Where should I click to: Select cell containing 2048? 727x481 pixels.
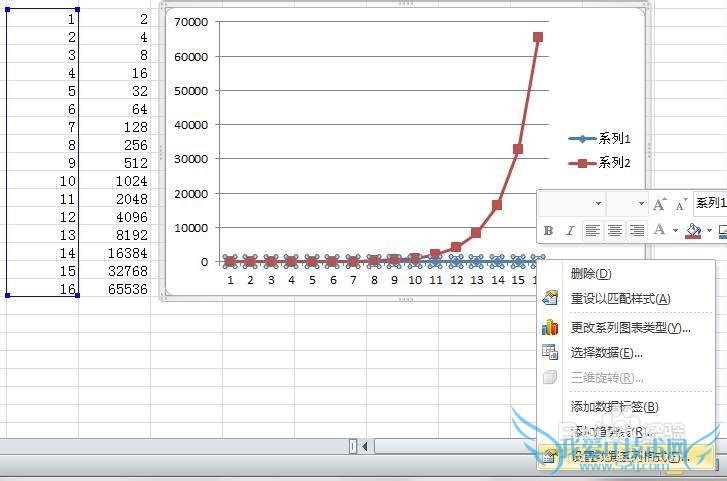pyautogui.click(x=115, y=199)
